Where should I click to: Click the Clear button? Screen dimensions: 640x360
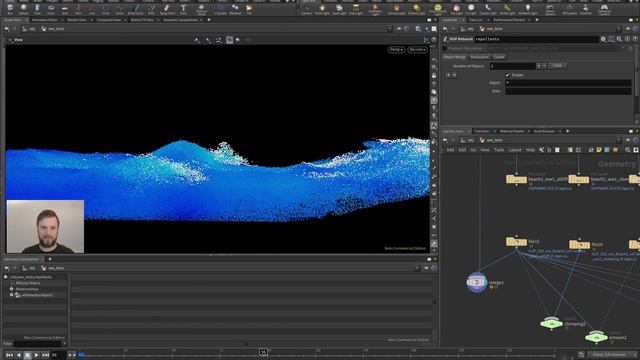[557, 66]
